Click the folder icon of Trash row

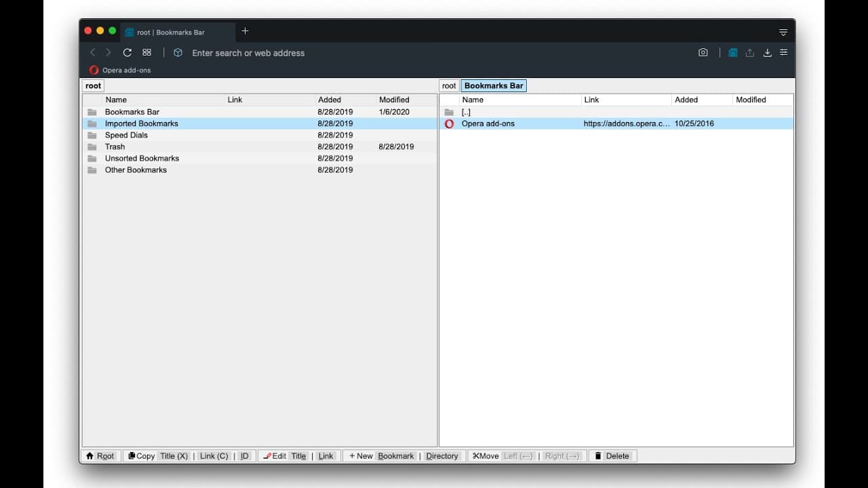point(92,146)
